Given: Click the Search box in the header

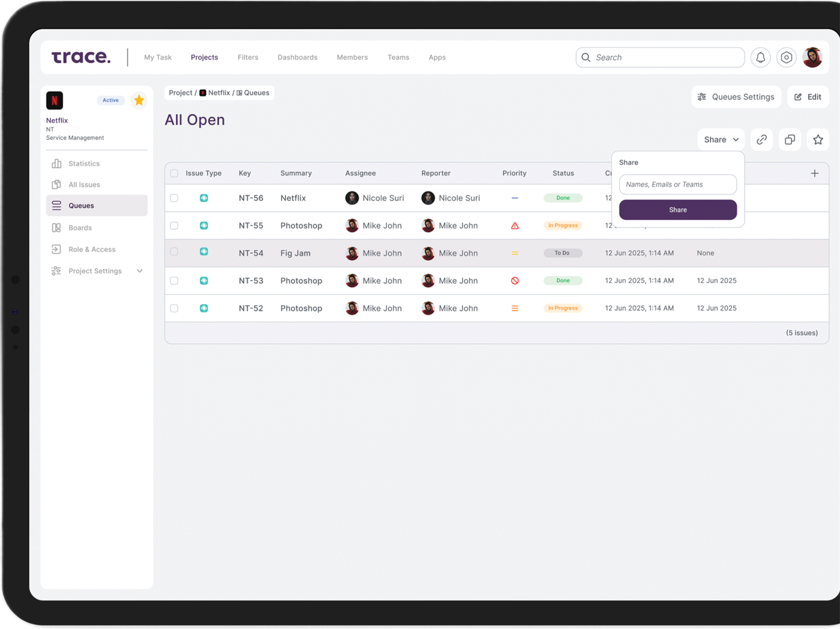Looking at the screenshot, I should click(x=660, y=58).
